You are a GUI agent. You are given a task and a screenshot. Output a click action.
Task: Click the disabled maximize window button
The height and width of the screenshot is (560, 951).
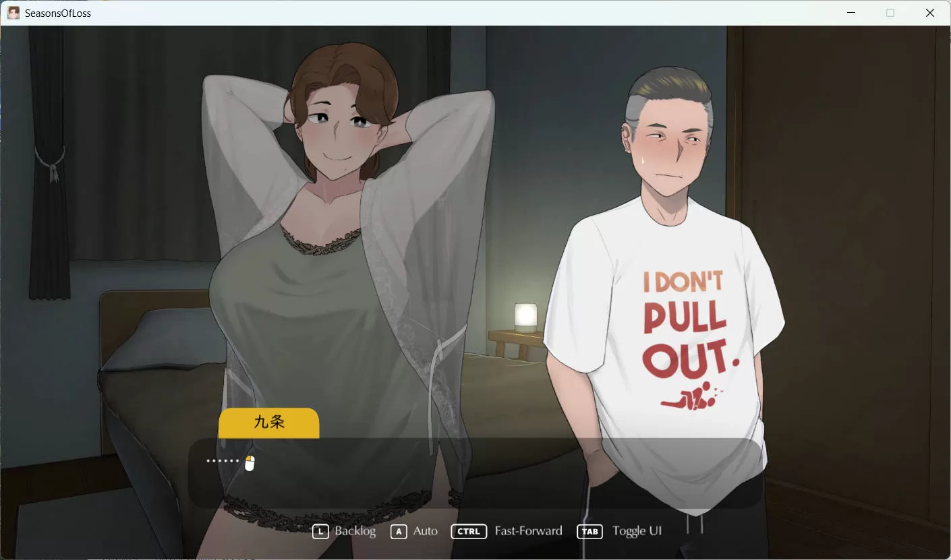(890, 13)
